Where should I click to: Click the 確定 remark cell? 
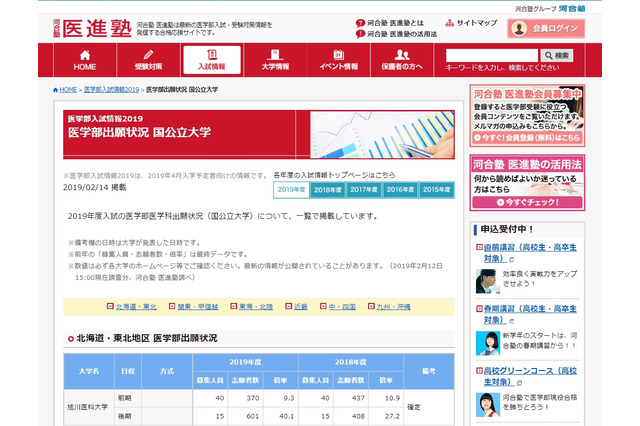[x=429, y=407]
